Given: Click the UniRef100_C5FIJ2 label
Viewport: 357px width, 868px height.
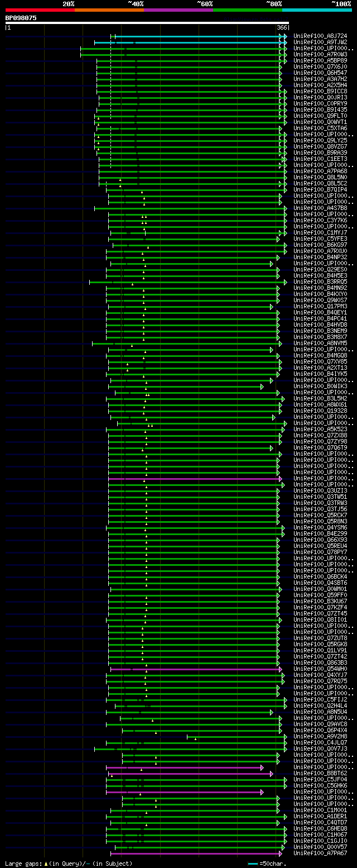Looking at the screenshot, I should tap(320, 700).
